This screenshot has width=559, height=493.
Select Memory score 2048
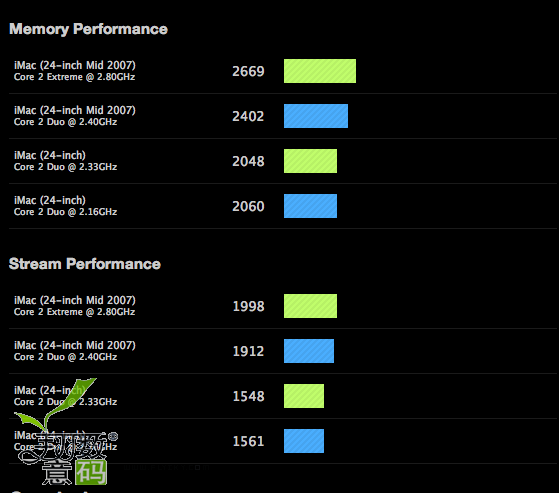coord(248,161)
